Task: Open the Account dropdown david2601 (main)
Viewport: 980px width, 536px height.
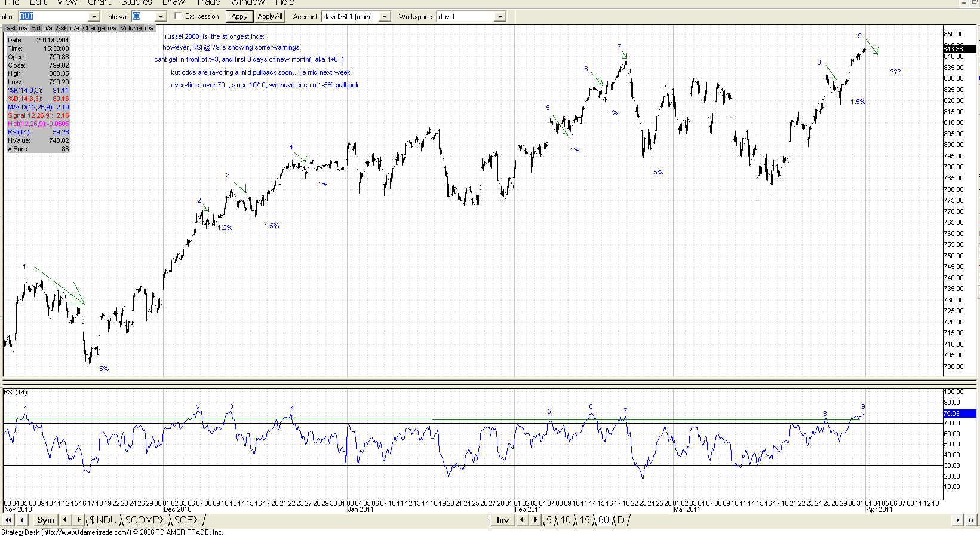Action: click(385, 17)
